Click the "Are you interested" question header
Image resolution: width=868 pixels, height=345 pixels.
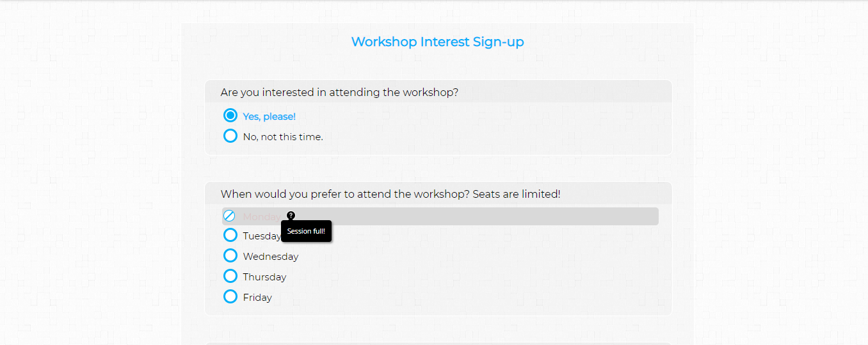[339, 92]
